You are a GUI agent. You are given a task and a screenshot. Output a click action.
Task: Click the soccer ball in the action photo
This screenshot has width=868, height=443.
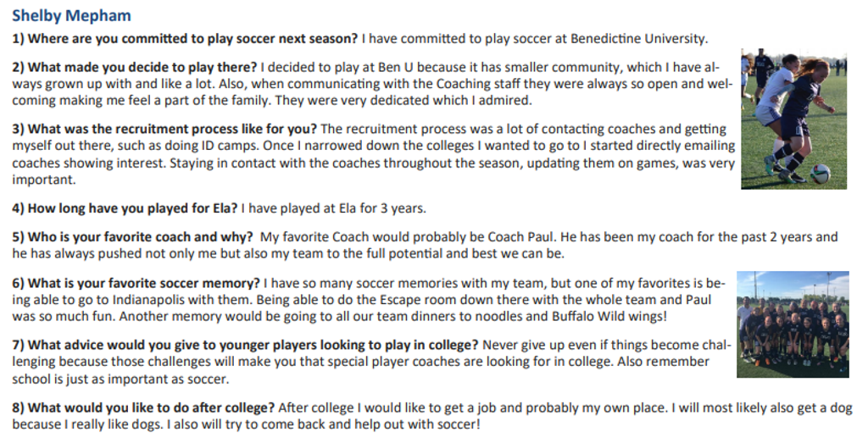click(820, 174)
